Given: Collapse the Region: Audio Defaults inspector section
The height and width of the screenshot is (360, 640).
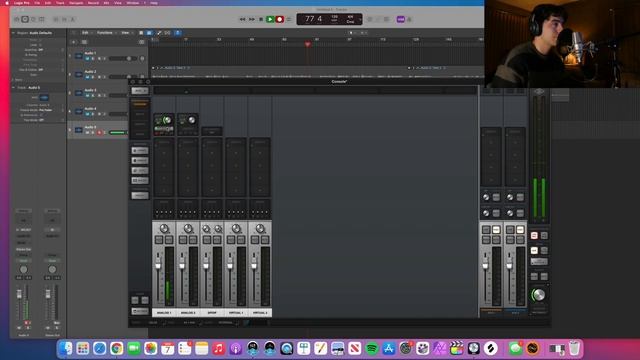Looking at the screenshot, I should tap(13, 33).
